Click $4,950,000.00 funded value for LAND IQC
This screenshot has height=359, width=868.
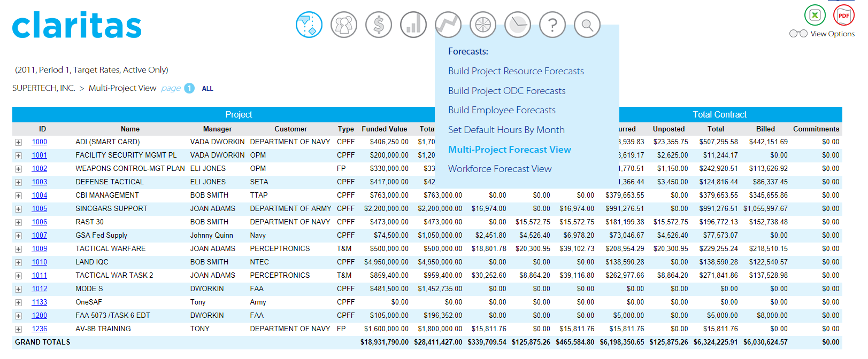(x=386, y=262)
